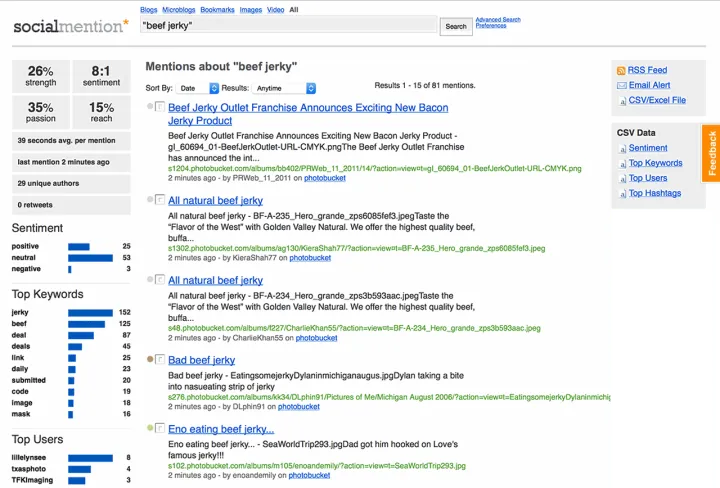The width and height of the screenshot is (720, 488).
Task: Switch to the Blogs tab
Action: 150,9
